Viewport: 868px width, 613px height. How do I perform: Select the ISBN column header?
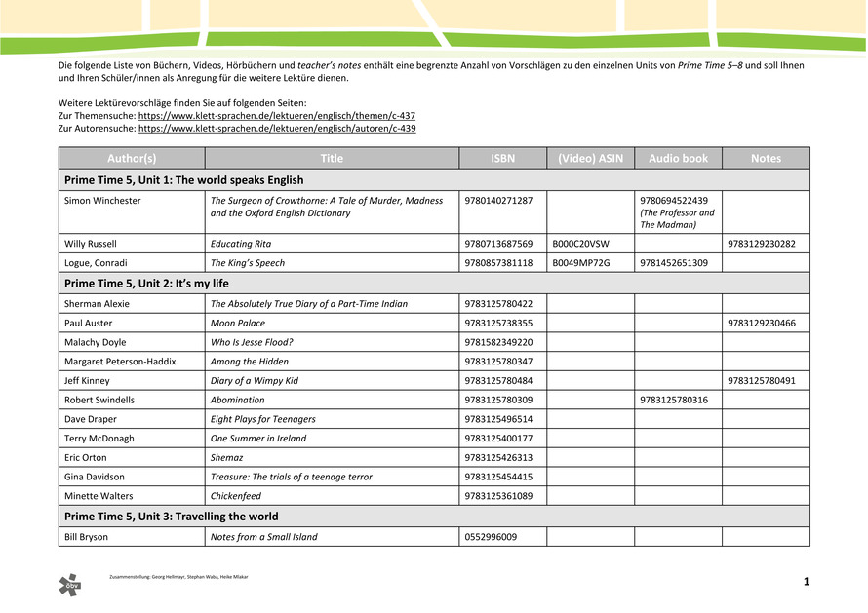click(502, 158)
